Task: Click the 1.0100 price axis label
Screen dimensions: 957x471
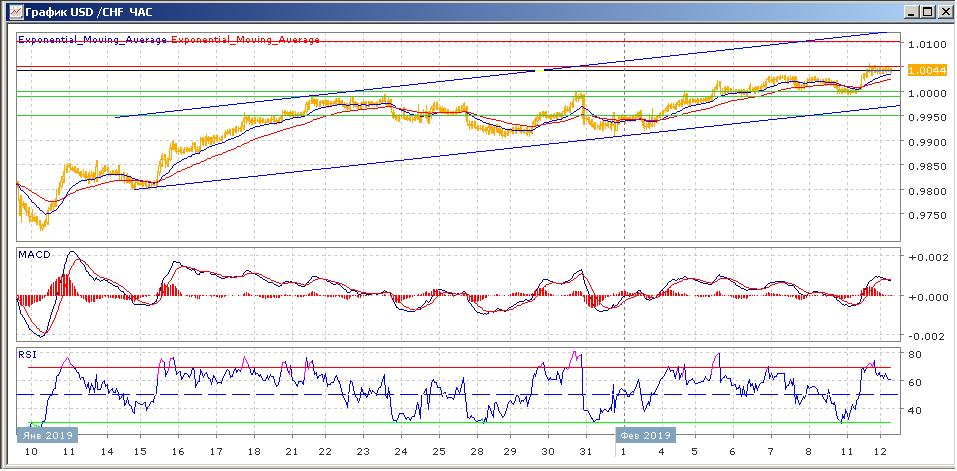Action: [x=926, y=45]
